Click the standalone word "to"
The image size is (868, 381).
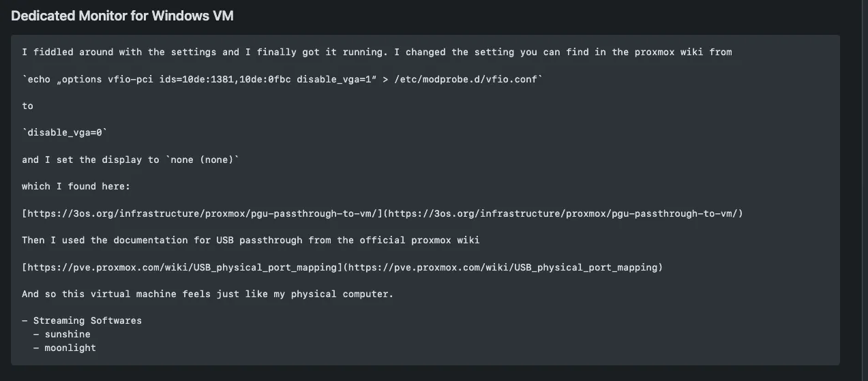pos(27,106)
